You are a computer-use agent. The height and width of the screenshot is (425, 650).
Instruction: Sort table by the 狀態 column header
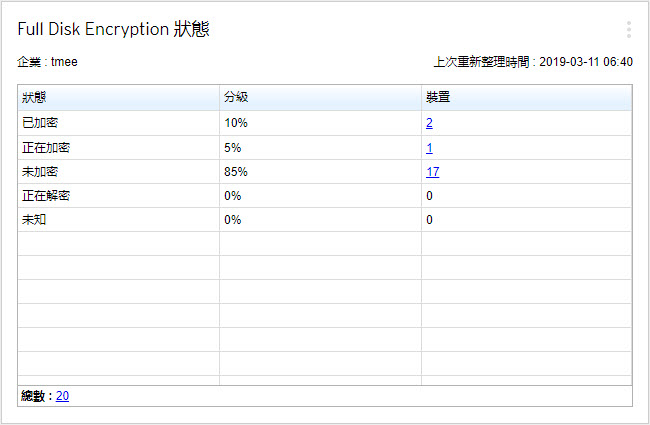coord(34,98)
